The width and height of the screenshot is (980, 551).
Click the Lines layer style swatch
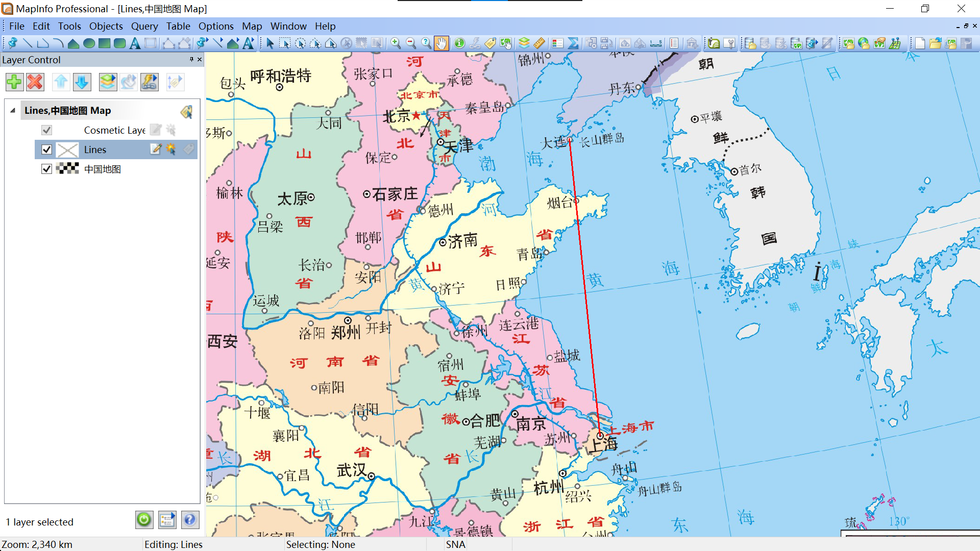pos(67,149)
